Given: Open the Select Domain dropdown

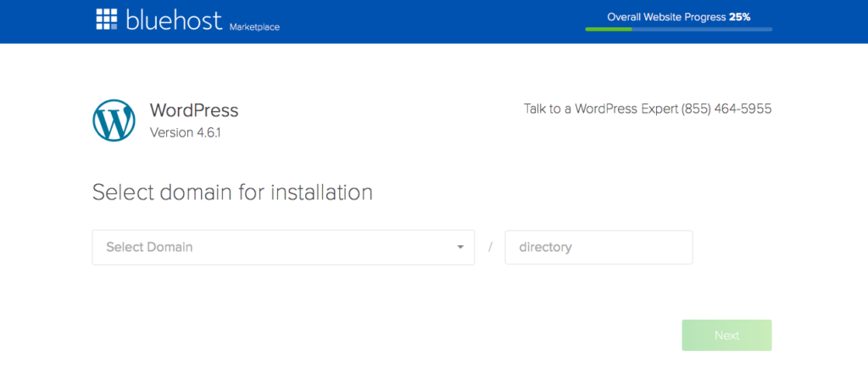Looking at the screenshot, I should pyautogui.click(x=283, y=247).
